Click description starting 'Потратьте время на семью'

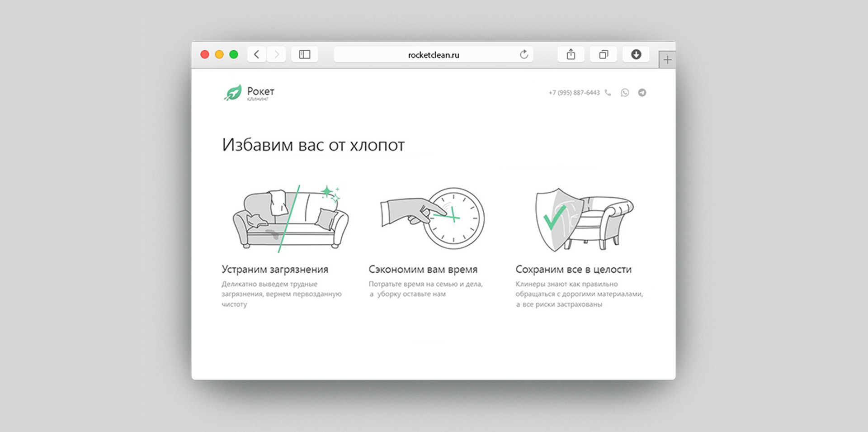(x=426, y=289)
